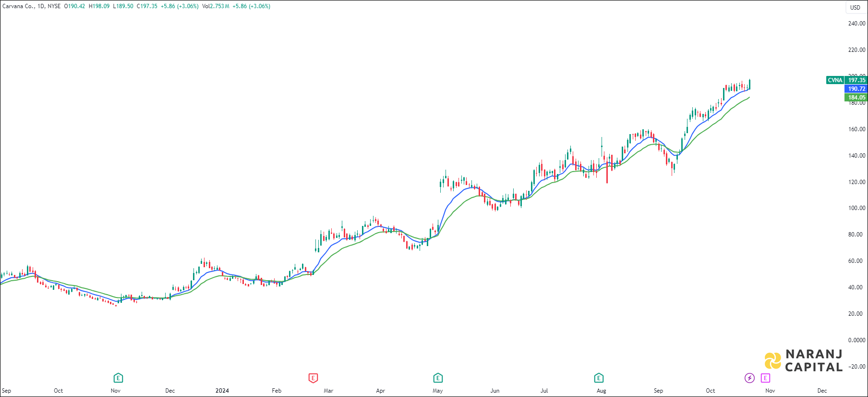Open the USD currency selector
The width and height of the screenshot is (868, 397).
(x=855, y=7)
